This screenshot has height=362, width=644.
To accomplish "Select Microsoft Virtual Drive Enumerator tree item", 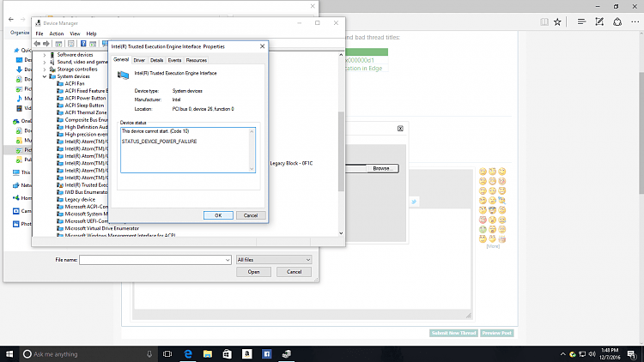I will 102,228.
